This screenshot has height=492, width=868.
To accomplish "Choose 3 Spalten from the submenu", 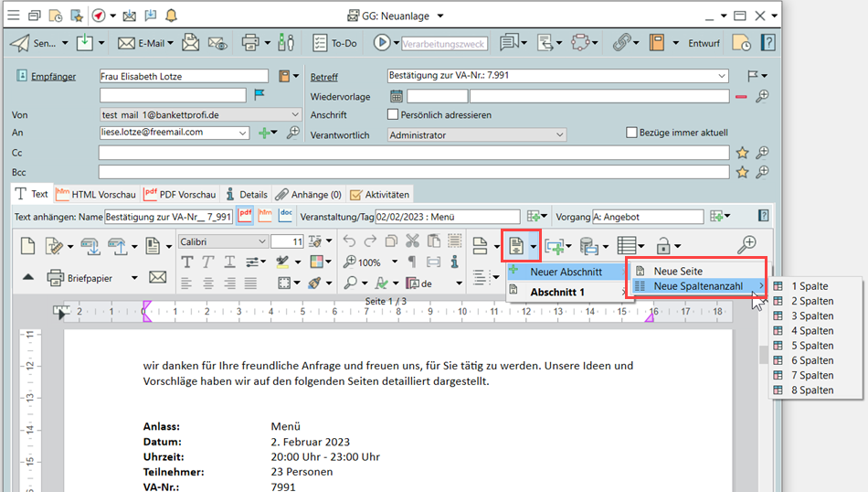I will point(812,316).
